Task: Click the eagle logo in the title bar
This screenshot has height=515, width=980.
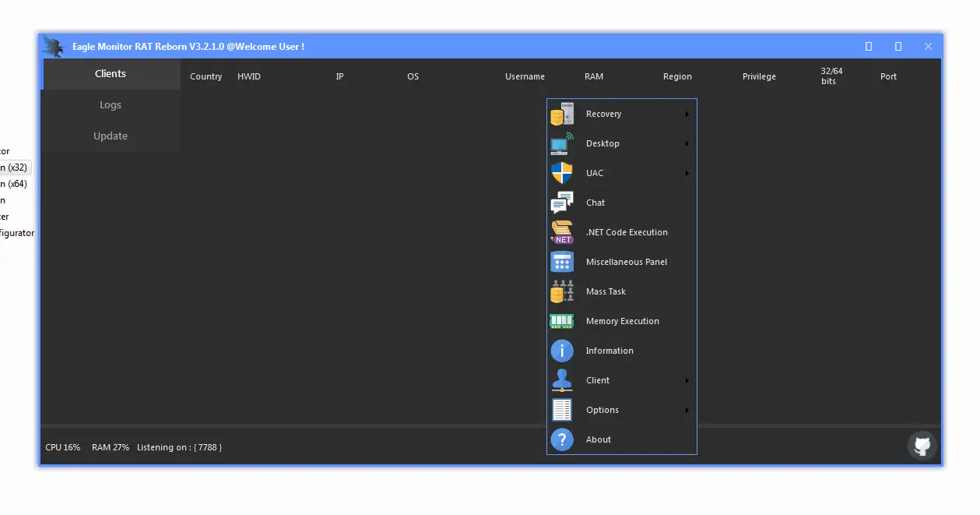Action: (x=52, y=45)
